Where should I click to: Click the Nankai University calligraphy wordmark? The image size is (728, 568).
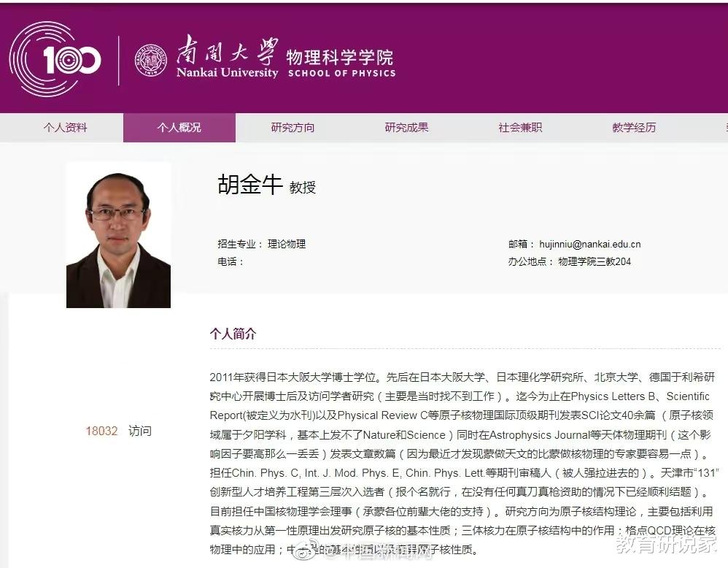[228, 57]
